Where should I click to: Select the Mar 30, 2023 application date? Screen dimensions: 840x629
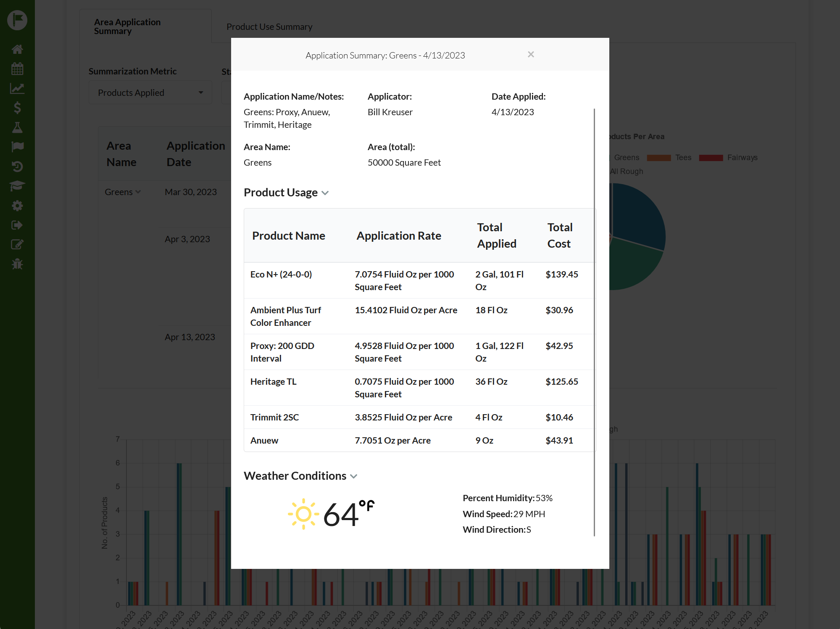click(191, 192)
